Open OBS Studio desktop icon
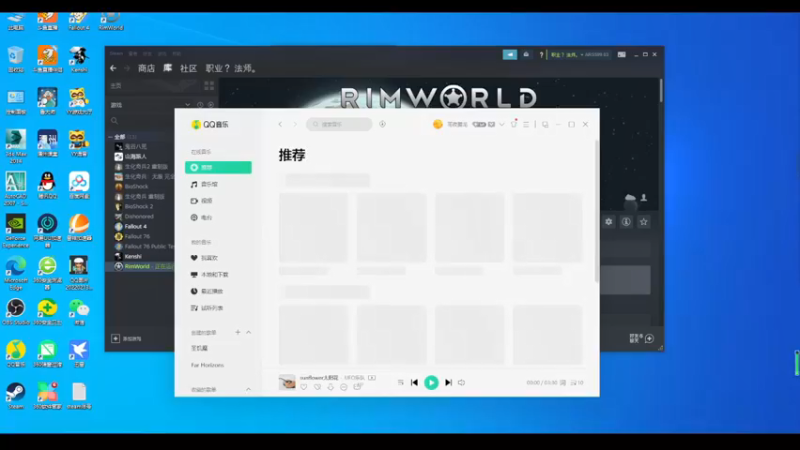Image resolution: width=800 pixels, height=450 pixels. (16, 312)
